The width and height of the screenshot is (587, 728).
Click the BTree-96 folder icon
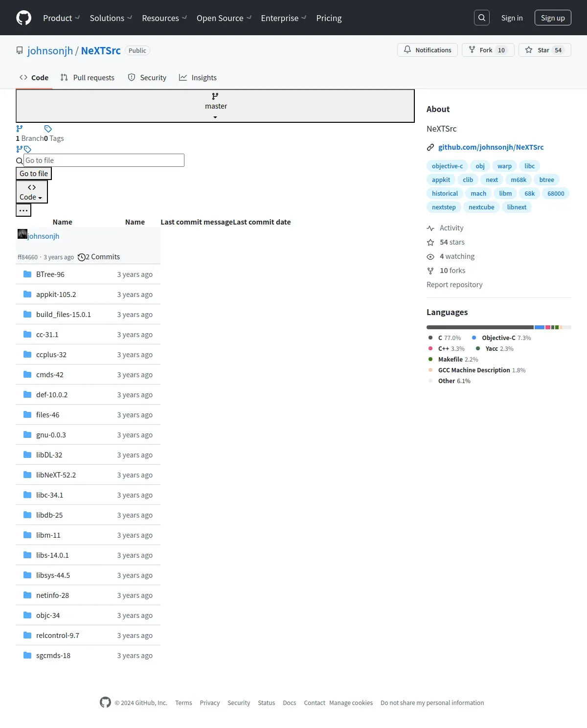27,274
